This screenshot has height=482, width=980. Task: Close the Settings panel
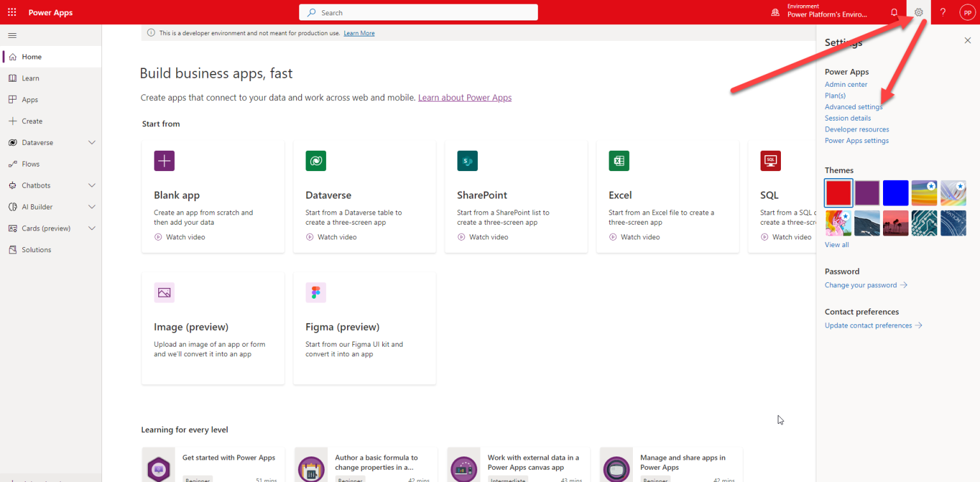pyautogui.click(x=968, y=40)
